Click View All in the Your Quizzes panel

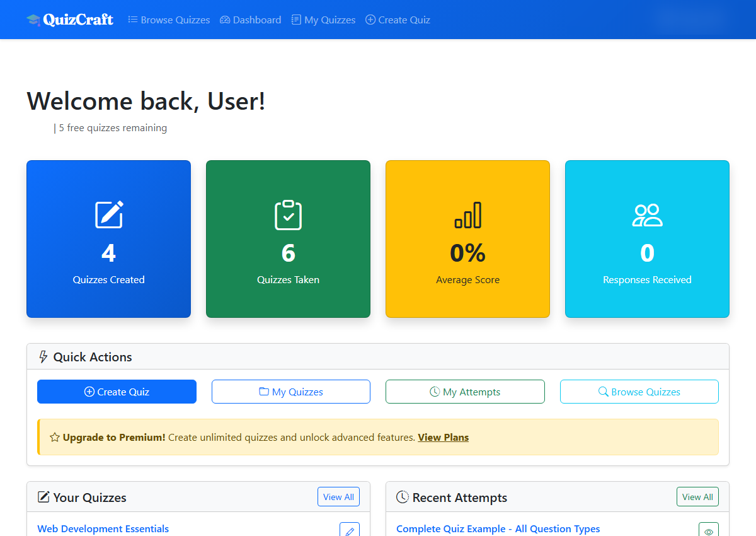(x=338, y=496)
